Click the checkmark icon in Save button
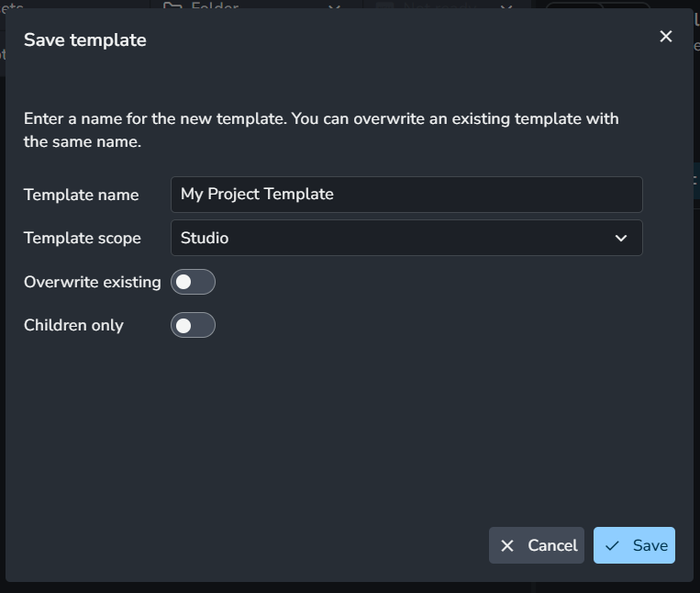Image resolution: width=700 pixels, height=593 pixels. [612, 545]
